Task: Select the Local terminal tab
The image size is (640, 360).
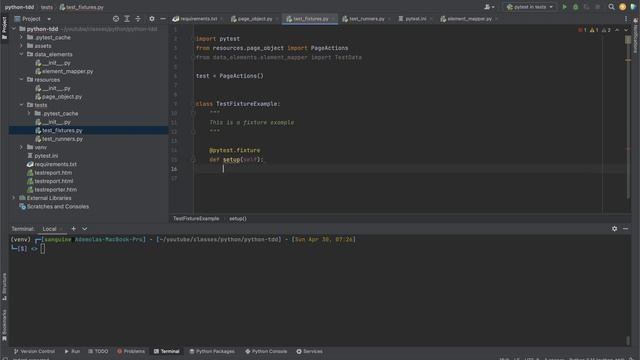Action: (x=49, y=229)
